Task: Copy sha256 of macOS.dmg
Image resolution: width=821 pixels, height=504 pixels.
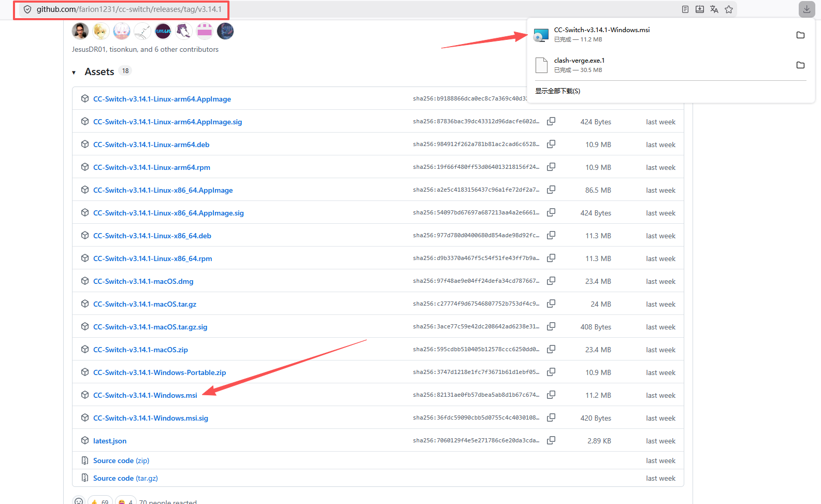Action: (551, 281)
